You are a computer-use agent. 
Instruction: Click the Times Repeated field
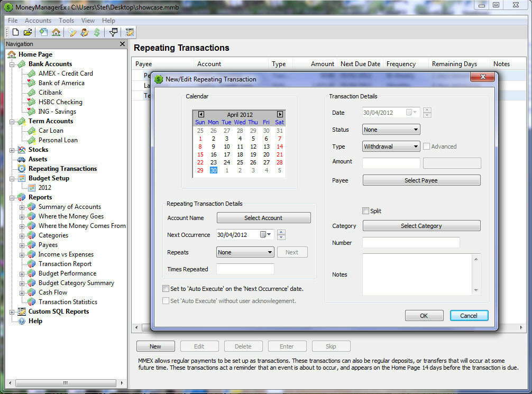(x=245, y=269)
